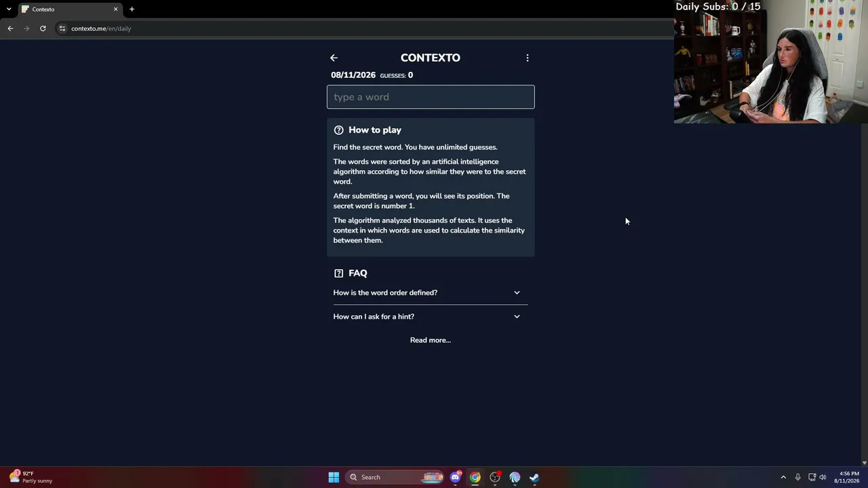
Task: Click the CONTEXTO title heading
Action: [431, 58]
